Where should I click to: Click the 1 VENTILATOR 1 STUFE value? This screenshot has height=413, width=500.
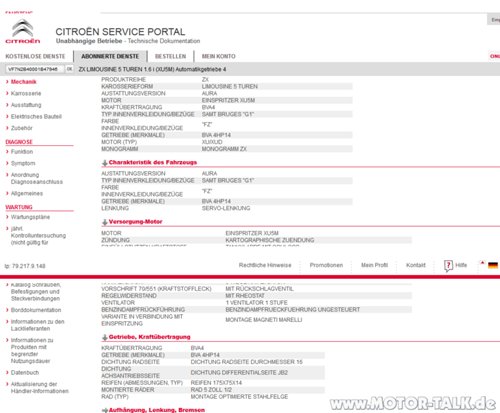pyautogui.click(x=256, y=303)
